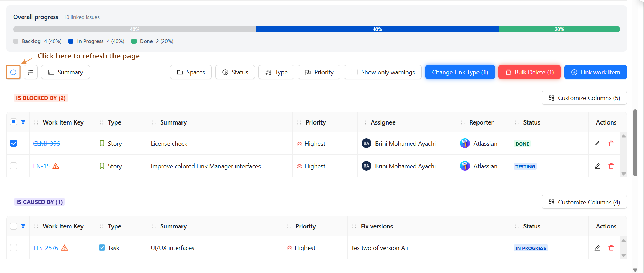
Task: Click the blue In Progress progress segment
Action: 377,29
